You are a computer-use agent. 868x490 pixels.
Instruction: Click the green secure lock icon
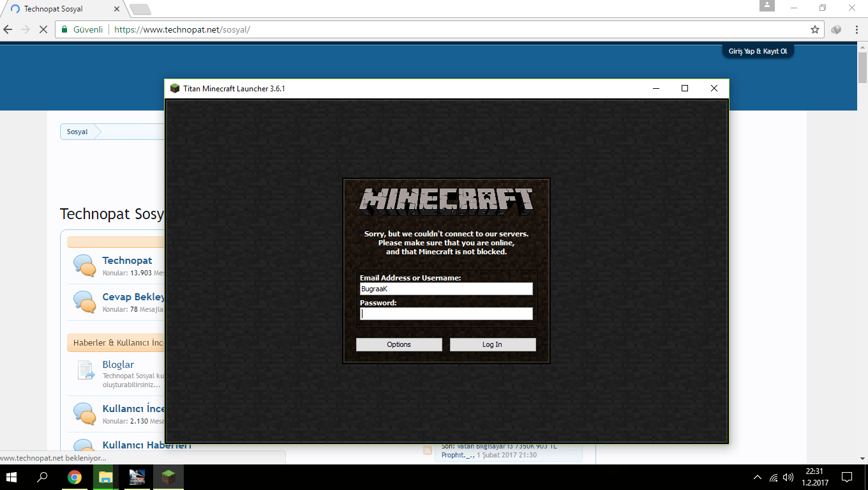click(x=64, y=29)
